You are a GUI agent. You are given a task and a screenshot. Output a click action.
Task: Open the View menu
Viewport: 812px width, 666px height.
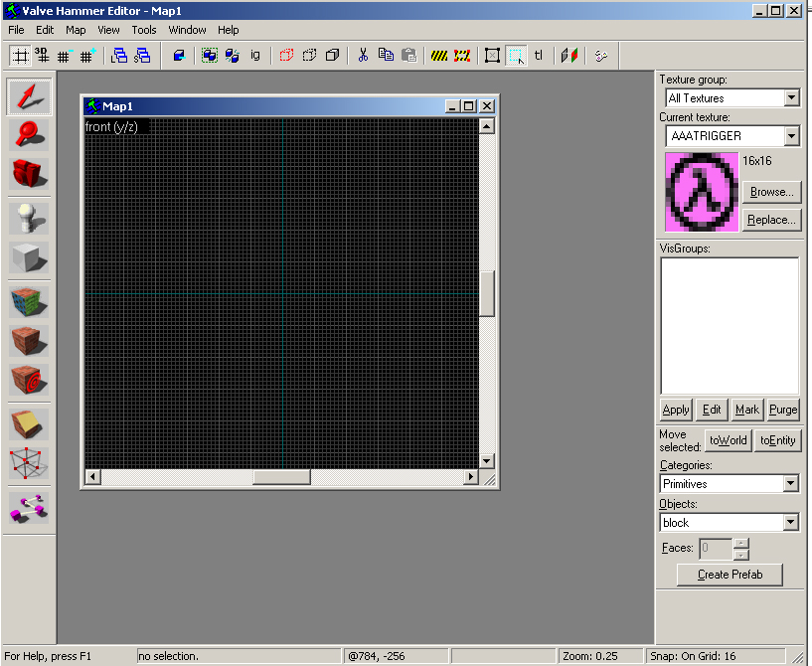pos(108,30)
